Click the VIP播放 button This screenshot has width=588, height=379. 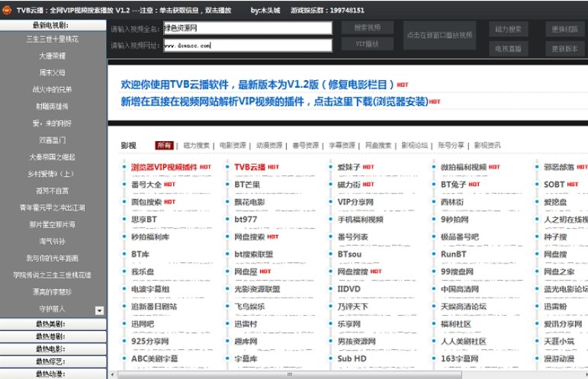[x=367, y=44]
